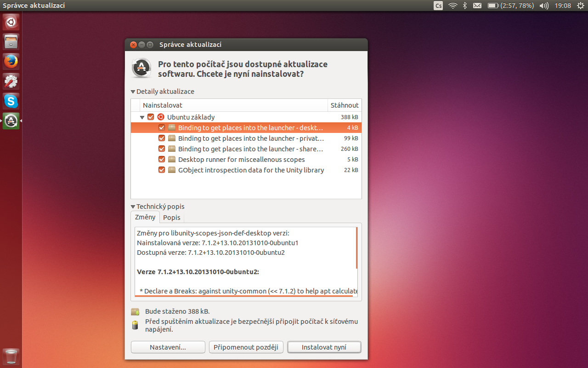Viewport: 588px width, 368px height.
Task: Open the messaging envelope indicator
Action: [x=477, y=6]
